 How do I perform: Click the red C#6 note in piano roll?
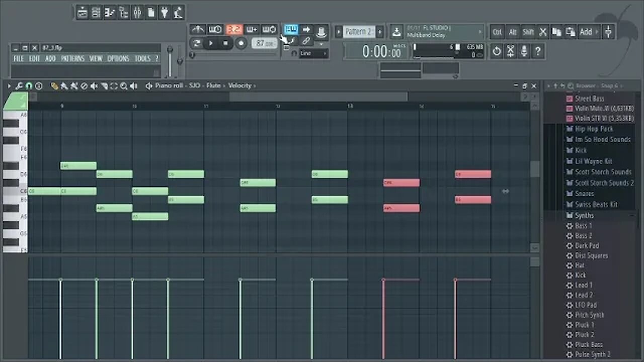tap(401, 183)
